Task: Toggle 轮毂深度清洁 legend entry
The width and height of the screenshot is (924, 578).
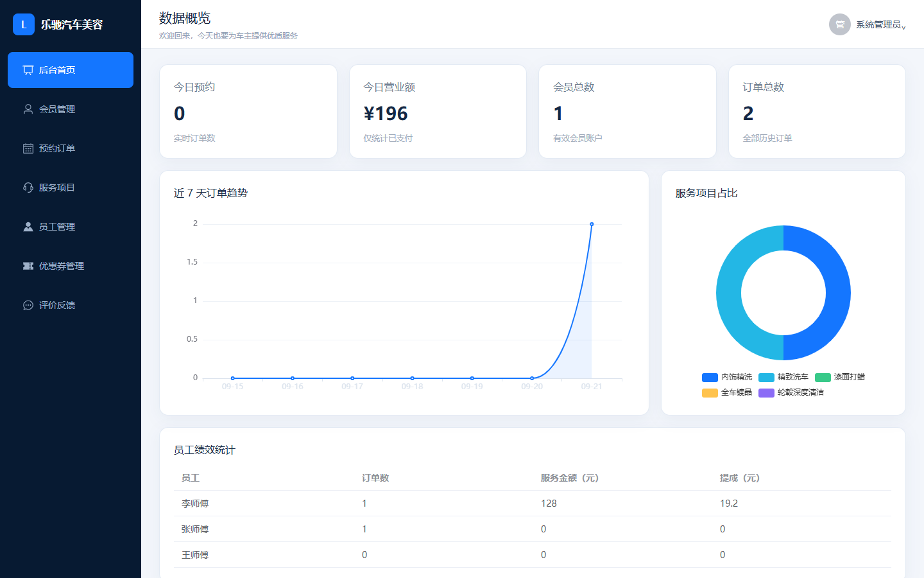Action: pyautogui.click(x=791, y=392)
